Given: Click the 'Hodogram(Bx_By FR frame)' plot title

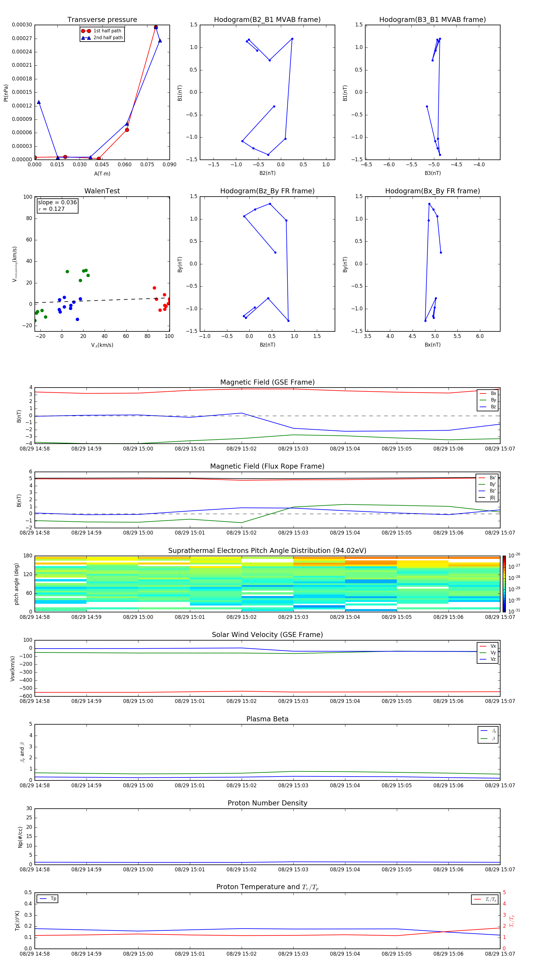Looking at the screenshot, I should click(x=432, y=191).
